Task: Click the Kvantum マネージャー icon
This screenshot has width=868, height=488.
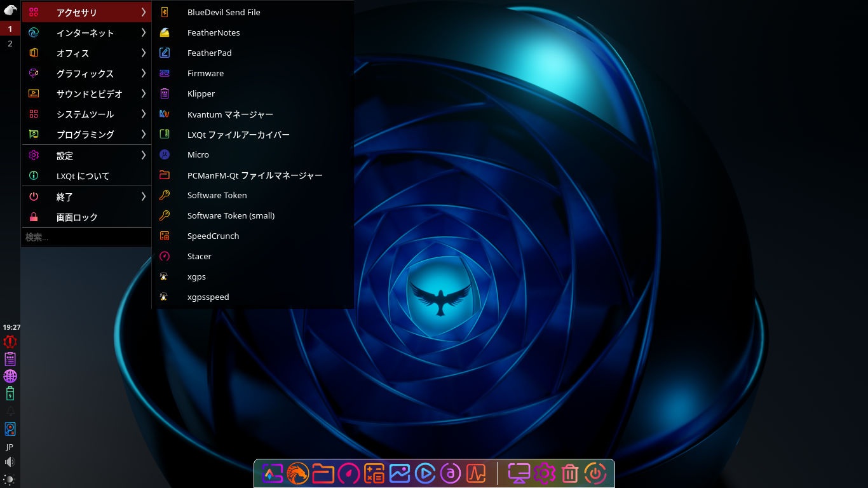Action: 165,114
